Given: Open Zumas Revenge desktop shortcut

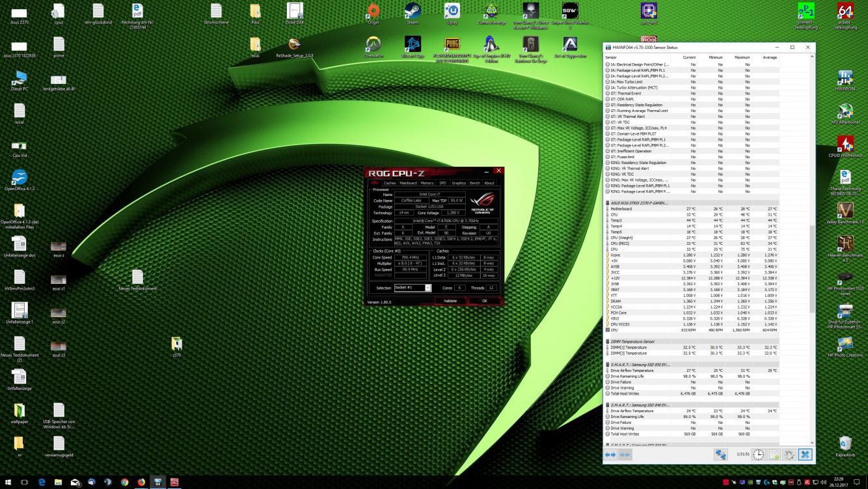Looking at the screenshot, I should tap(492, 14).
